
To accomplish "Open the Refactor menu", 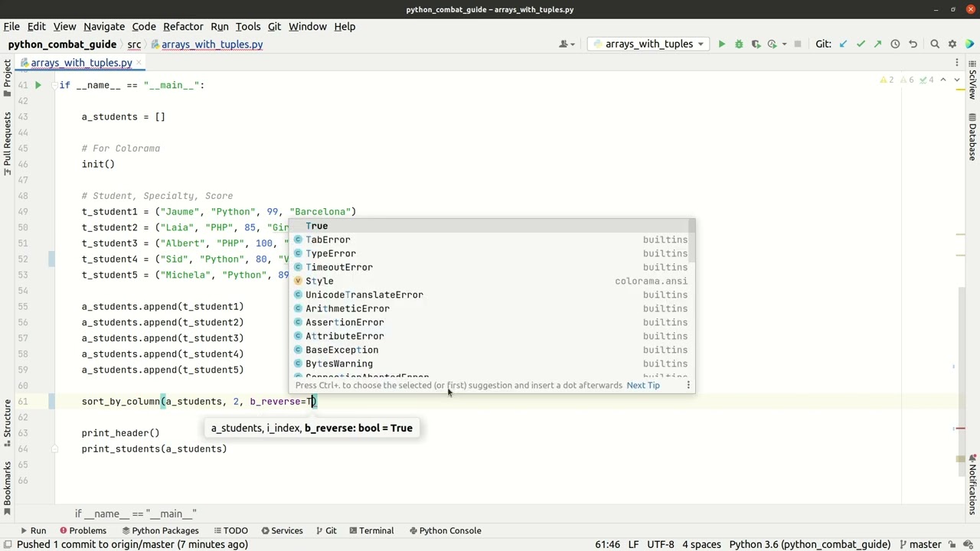I will tap(183, 26).
